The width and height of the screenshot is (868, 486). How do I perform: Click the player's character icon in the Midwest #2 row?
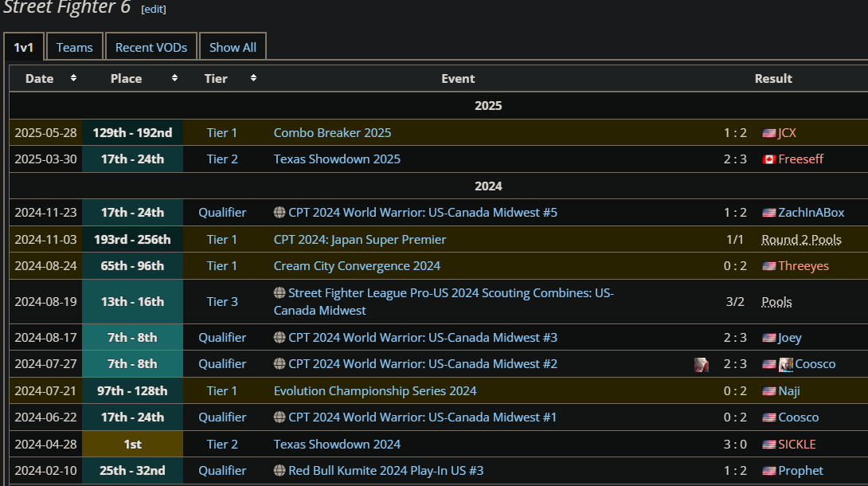(x=702, y=365)
